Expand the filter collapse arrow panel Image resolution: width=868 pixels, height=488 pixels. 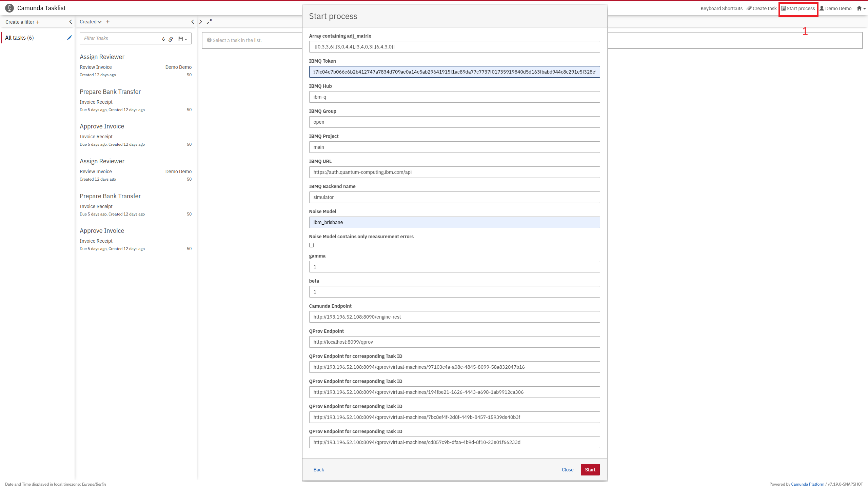[70, 21]
